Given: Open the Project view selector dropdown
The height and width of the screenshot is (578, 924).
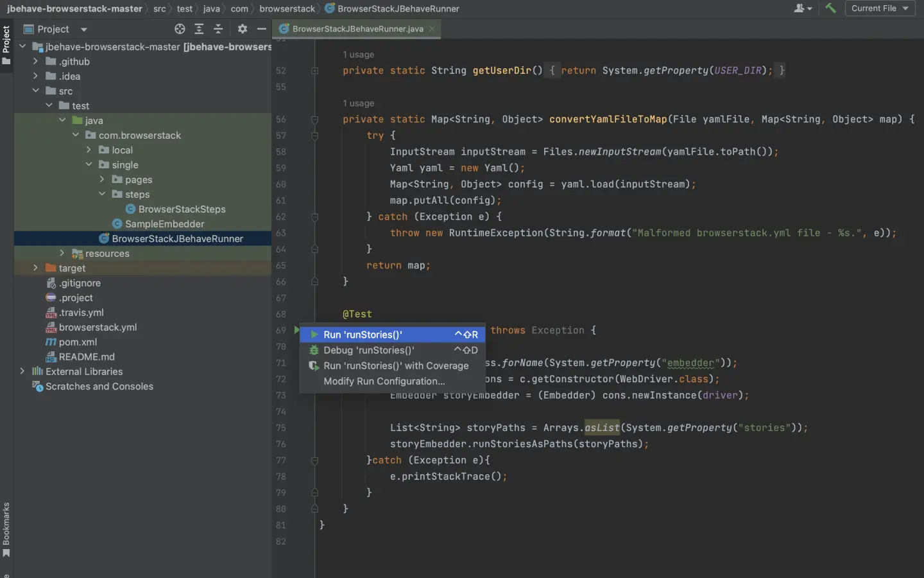Looking at the screenshot, I should 84,30.
